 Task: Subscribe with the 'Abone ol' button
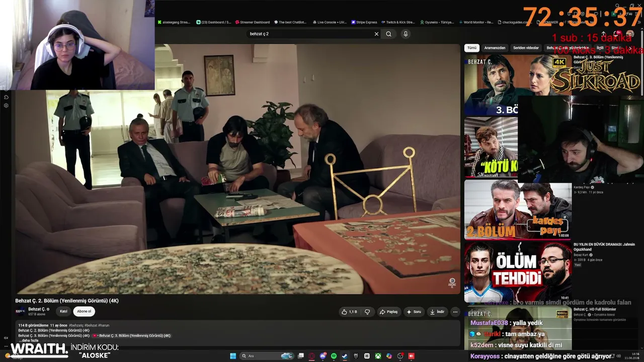84,311
